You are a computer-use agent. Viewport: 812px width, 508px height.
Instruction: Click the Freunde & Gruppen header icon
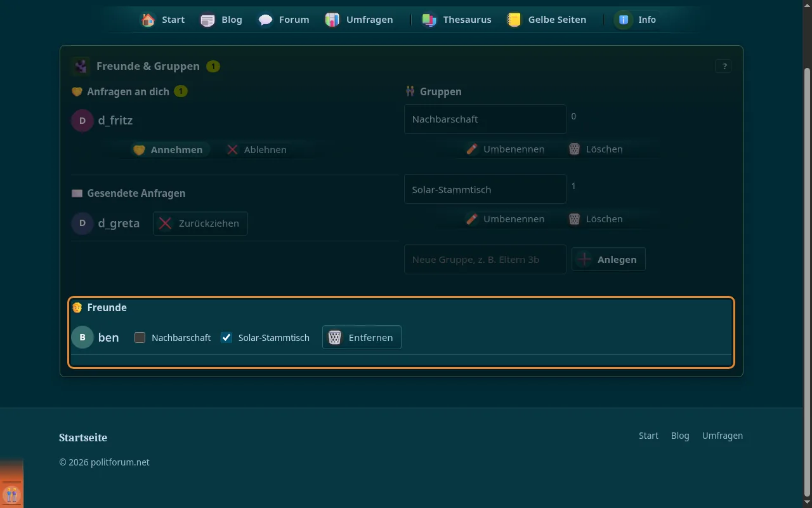[81, 66]
